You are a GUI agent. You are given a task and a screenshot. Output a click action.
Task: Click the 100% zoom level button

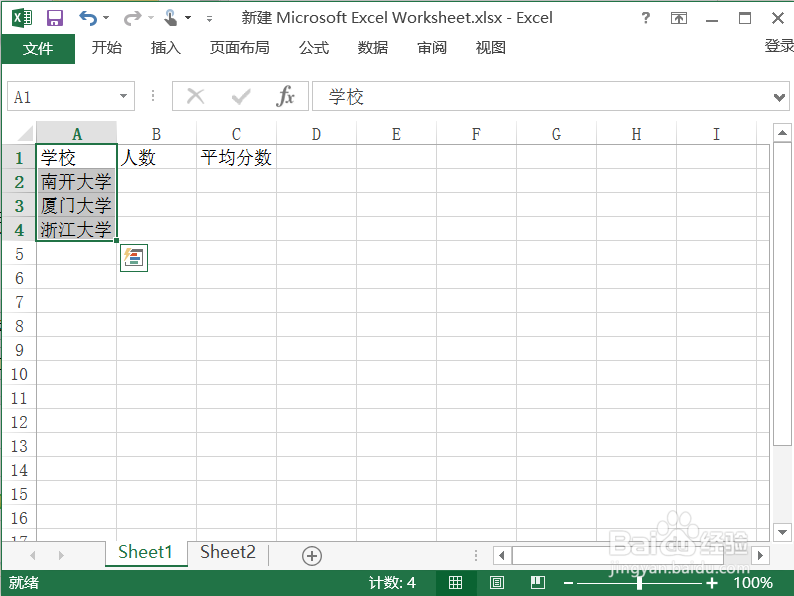coord(753,583)
